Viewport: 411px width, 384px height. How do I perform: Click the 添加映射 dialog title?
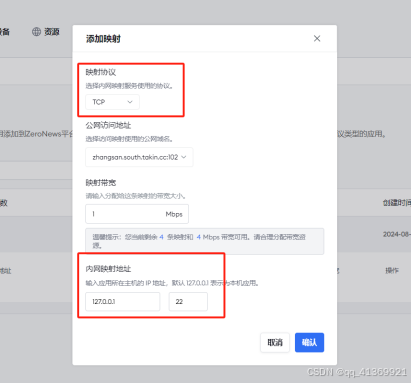point(103,39)
